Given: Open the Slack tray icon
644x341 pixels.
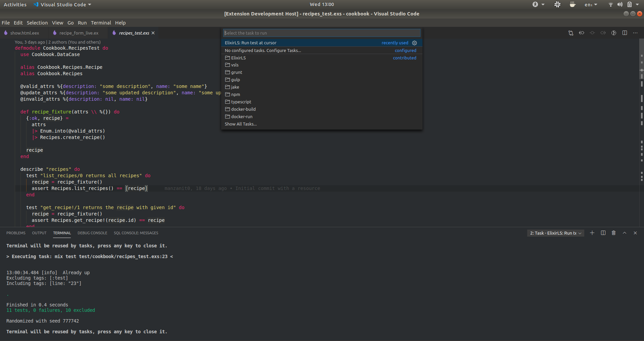Looking at the screenshot, I should (x=557, y=4).
